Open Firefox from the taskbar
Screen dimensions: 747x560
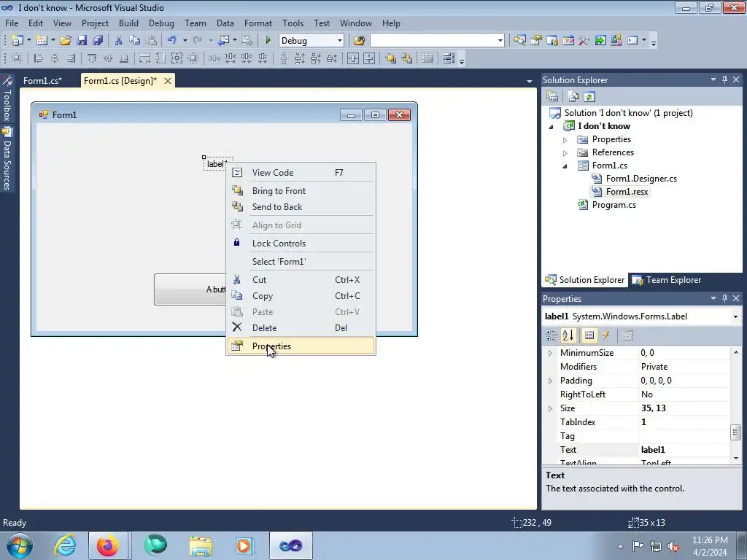coord(108,545)
